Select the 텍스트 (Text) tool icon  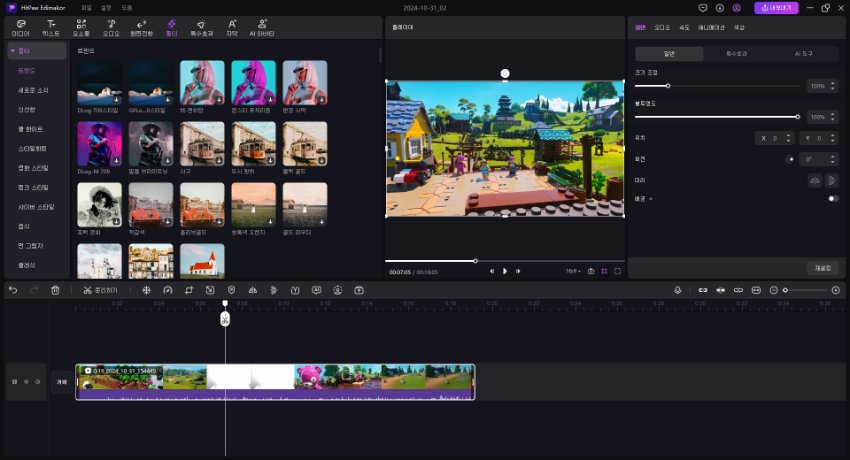coord(50,26)
